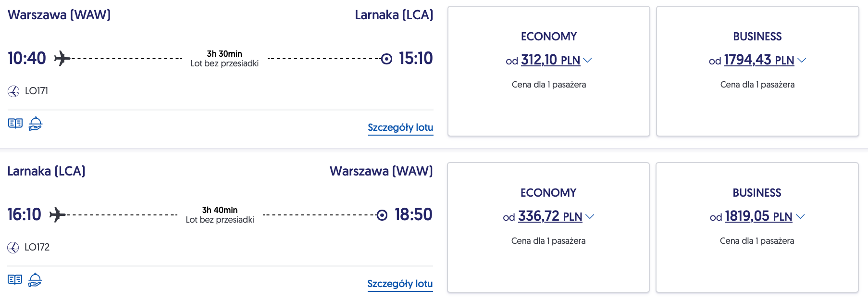Select the 1819,05 PLN Business price

[x=758, y=216]
